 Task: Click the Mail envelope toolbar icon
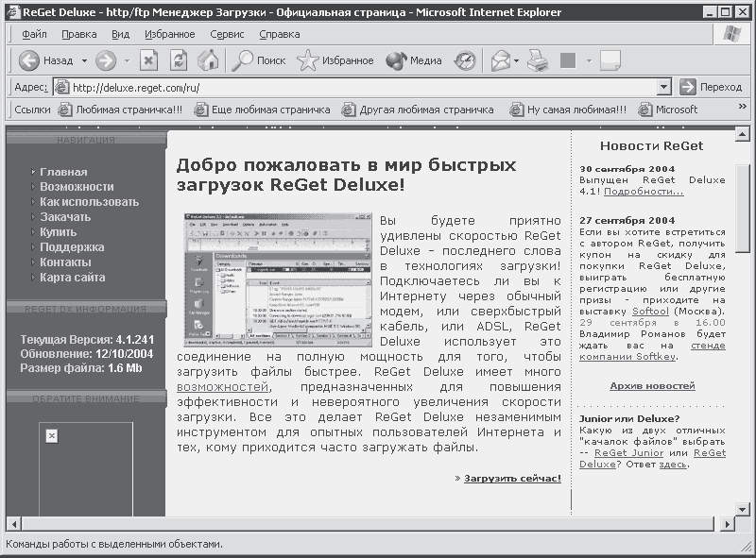500,60
